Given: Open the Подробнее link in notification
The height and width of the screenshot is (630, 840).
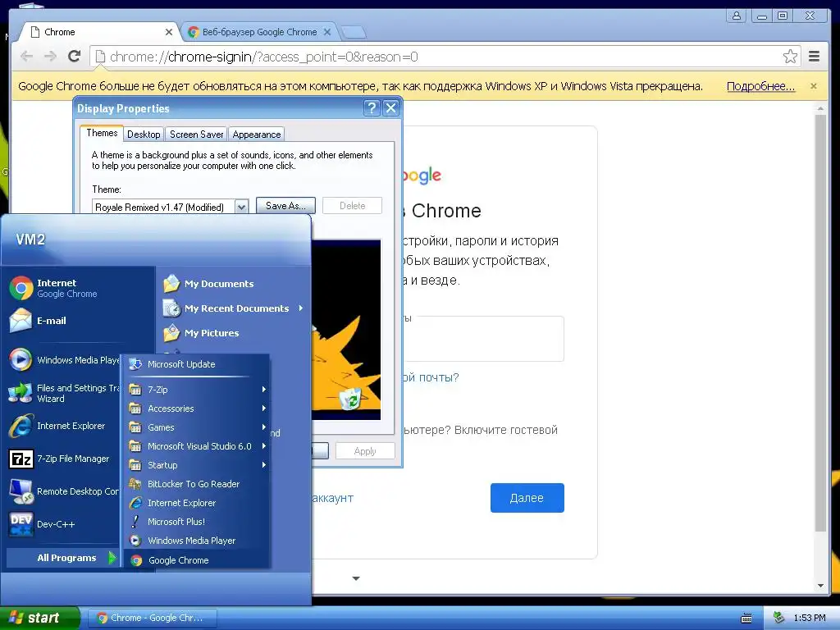Looking at the screenshot, I should (x=760, y=86).
